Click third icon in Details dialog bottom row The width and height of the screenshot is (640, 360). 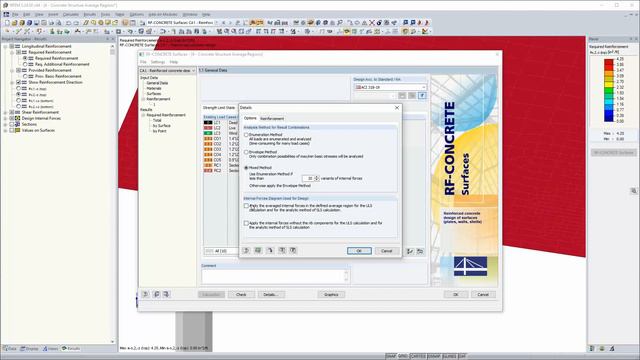point(270,251)
